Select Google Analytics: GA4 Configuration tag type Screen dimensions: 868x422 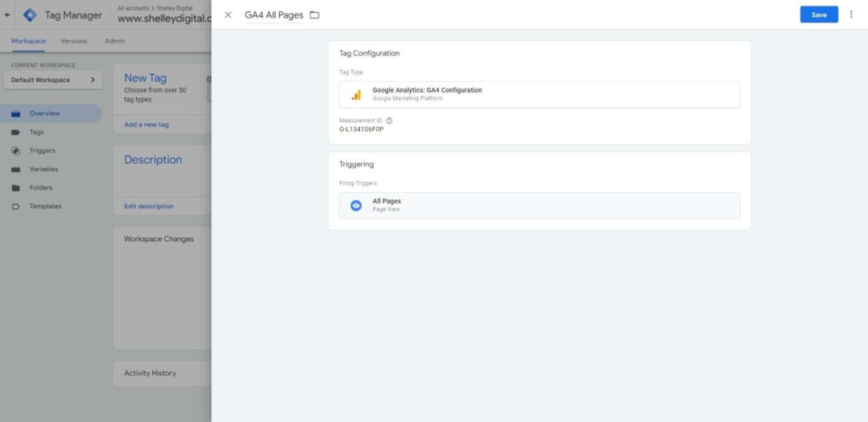click(x=539, y=95)
